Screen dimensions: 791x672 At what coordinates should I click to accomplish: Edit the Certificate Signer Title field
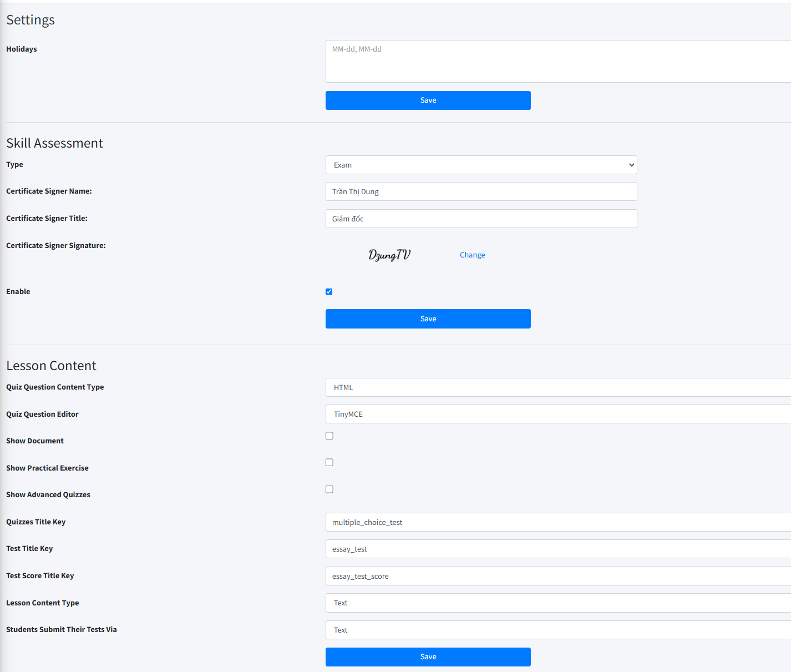(x=481, y=219)
